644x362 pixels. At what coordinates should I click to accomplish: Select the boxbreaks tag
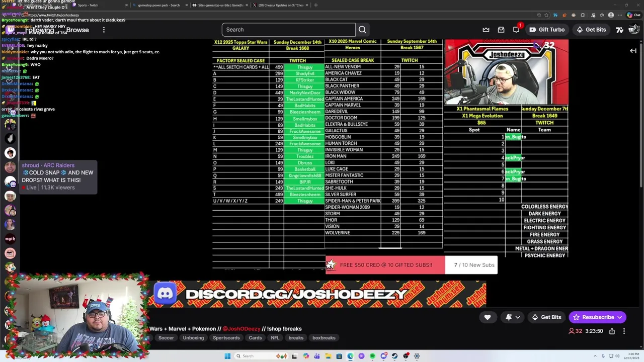click(x=324, y=338)
